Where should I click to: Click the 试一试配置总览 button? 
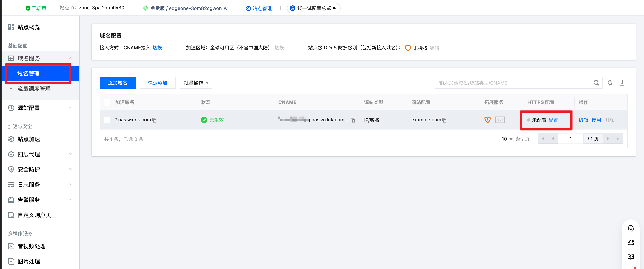click(x=314, y=8)
